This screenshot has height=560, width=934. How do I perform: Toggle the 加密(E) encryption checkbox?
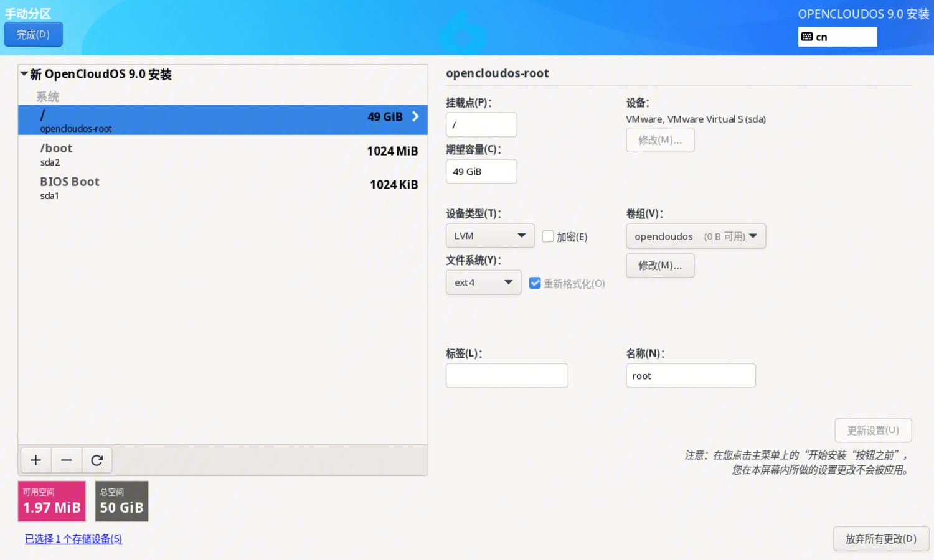tap(548, 236)
